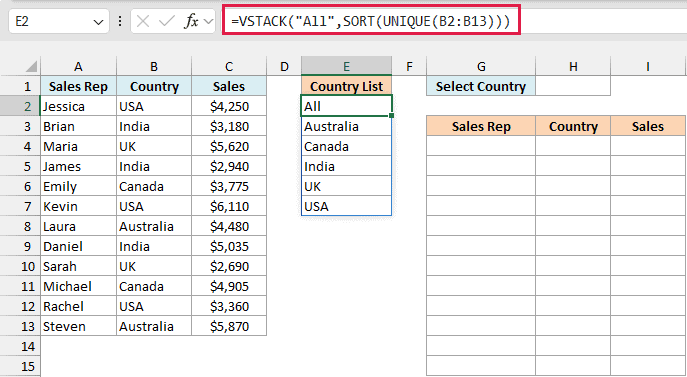
Task: Click the Maria cell
Action: click(x=78, y=146)
